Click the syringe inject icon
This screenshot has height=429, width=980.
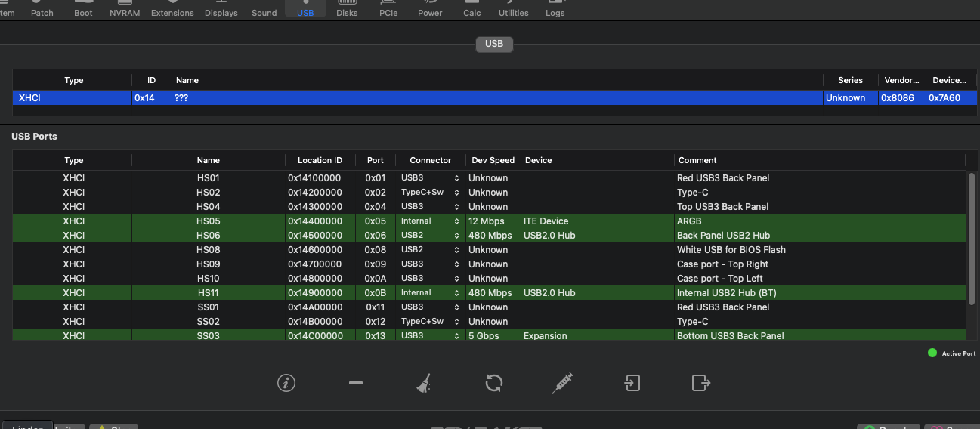tap(563, 383)
